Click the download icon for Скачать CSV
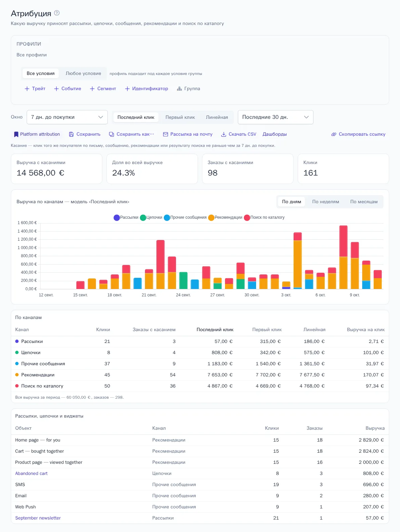Screen dimensions: 400x532 pyautogui.click(x=224, y=134)
